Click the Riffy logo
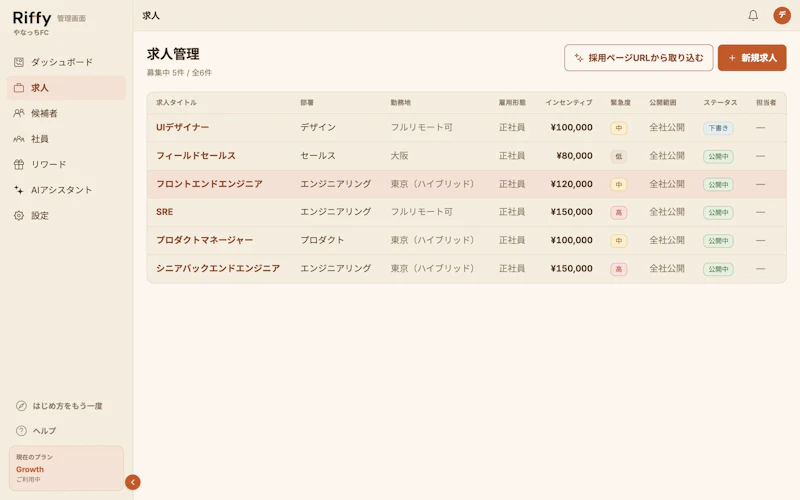The height and width of the screenshot is (500, 800). click(x=32, y=18)
